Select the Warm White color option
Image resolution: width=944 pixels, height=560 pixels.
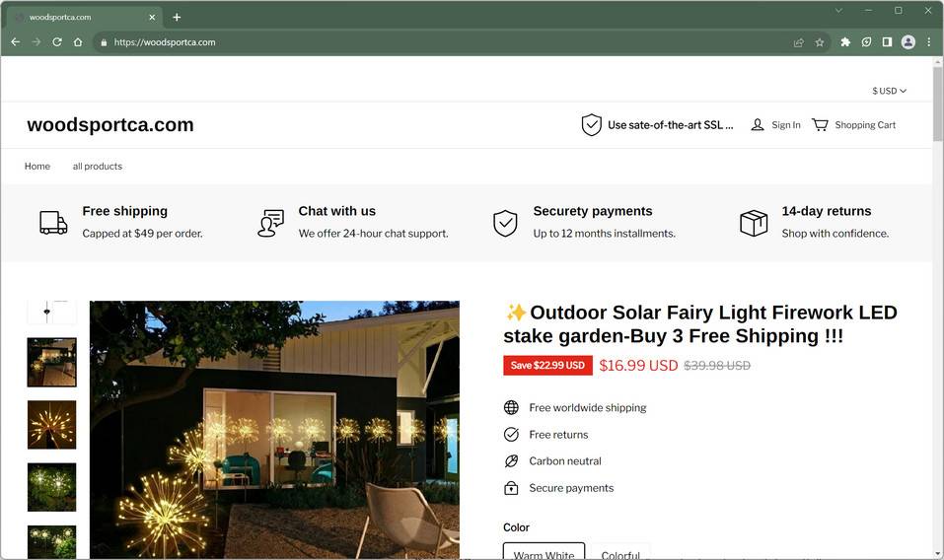[x=544, y=551]
